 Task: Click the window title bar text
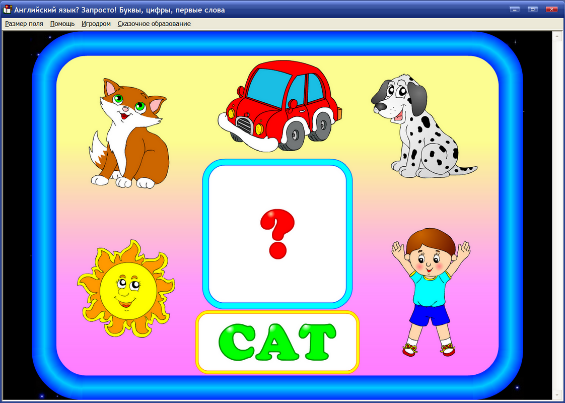pyautogui.click(x=120, y=10)
